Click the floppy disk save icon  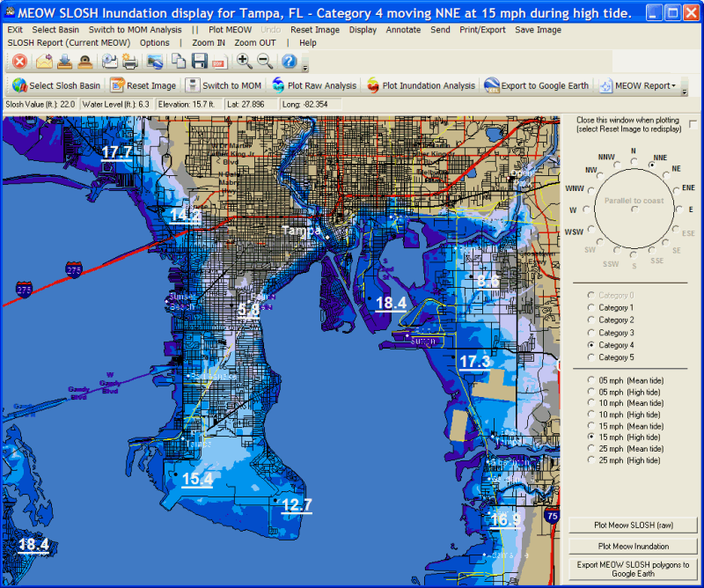[x=200, y=62]
